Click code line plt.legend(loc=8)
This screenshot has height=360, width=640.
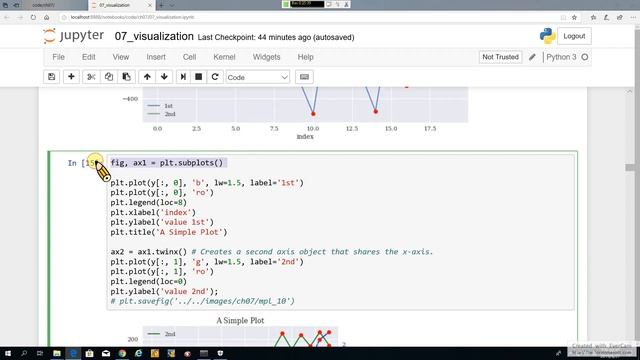[x=149, y=202]
